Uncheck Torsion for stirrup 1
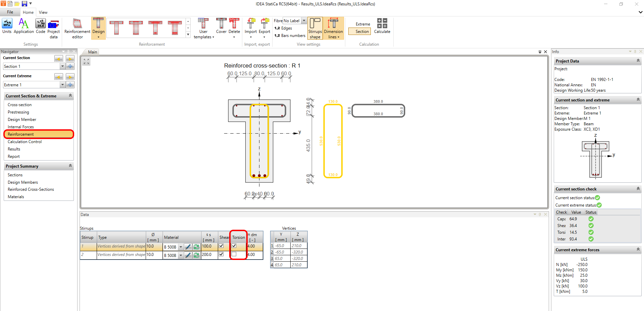 [234, 246]
